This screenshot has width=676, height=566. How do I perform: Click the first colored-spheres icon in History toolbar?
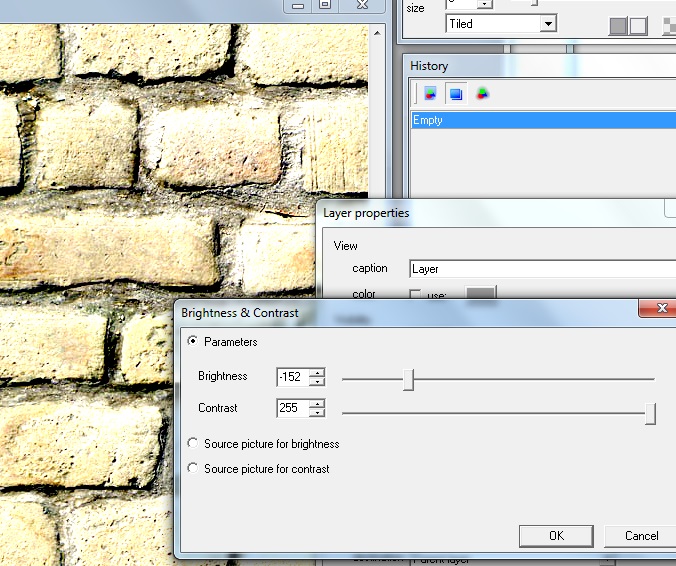click(430, 94)
